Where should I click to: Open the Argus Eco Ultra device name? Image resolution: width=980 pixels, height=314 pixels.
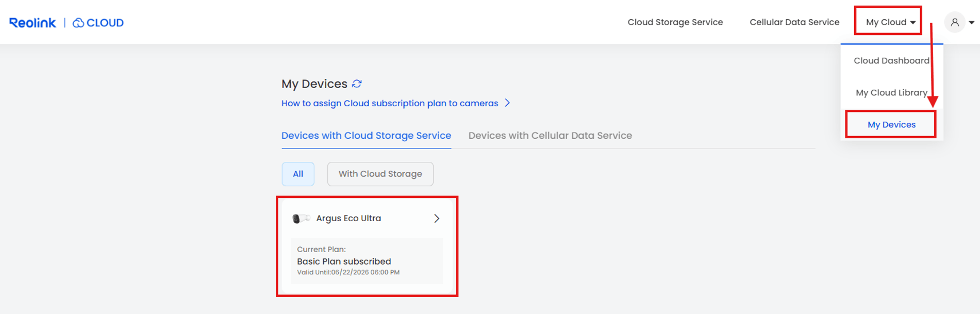coord(348,219)
